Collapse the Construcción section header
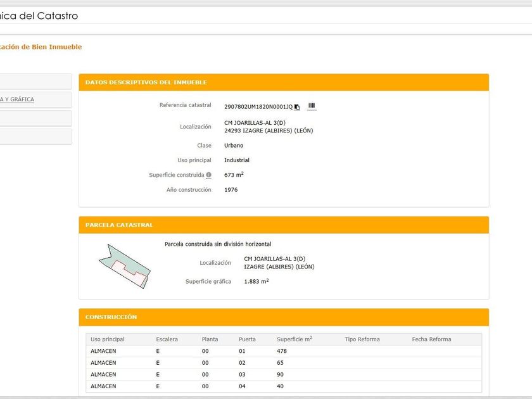The width and height of the screenshot is (532, 399). tap(284, 317)
